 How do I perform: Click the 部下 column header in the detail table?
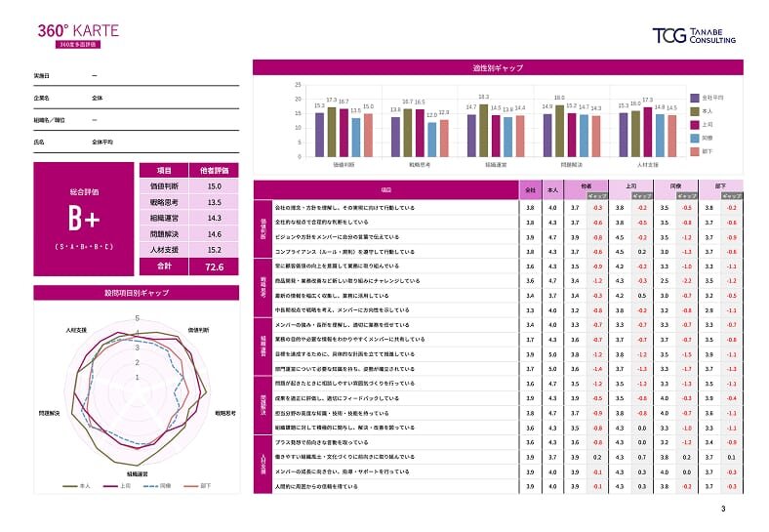coord(720,186)
